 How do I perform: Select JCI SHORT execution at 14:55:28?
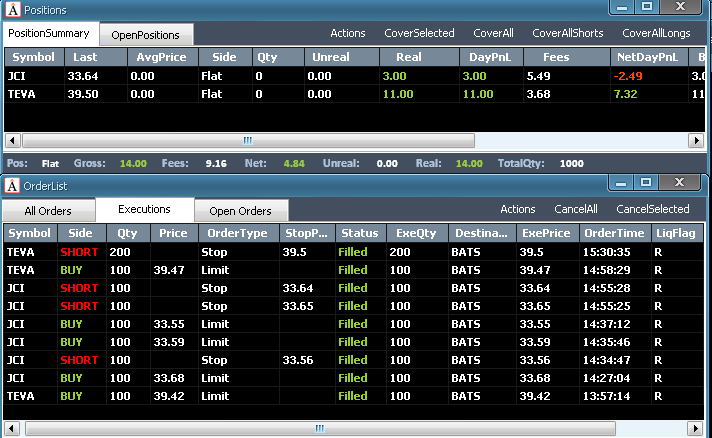tap(353, 288)
